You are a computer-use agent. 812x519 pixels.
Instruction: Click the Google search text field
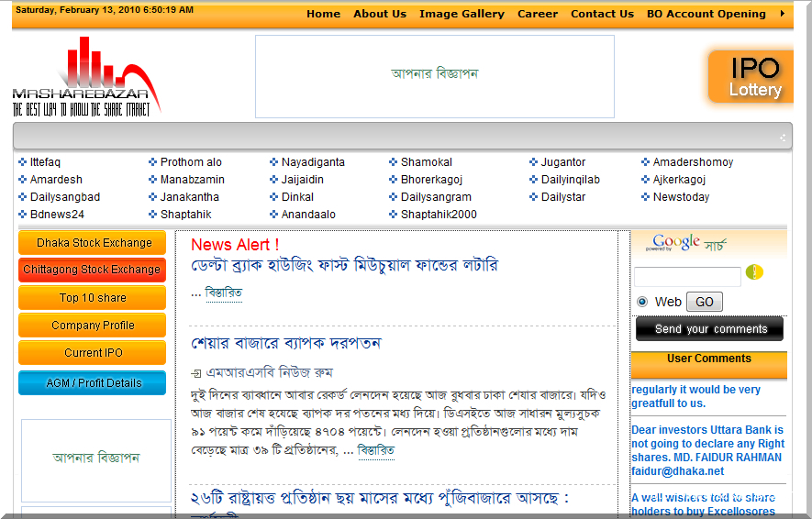point(687,277)
